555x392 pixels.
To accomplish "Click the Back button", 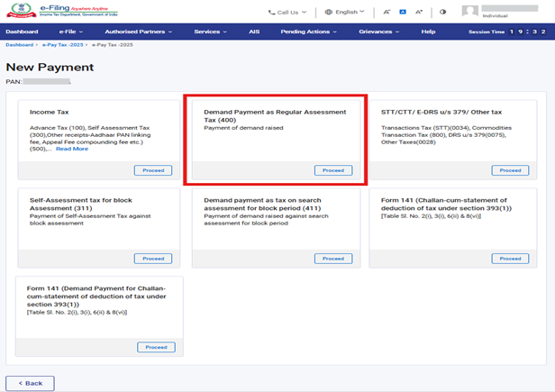I will tap(30, 383).
